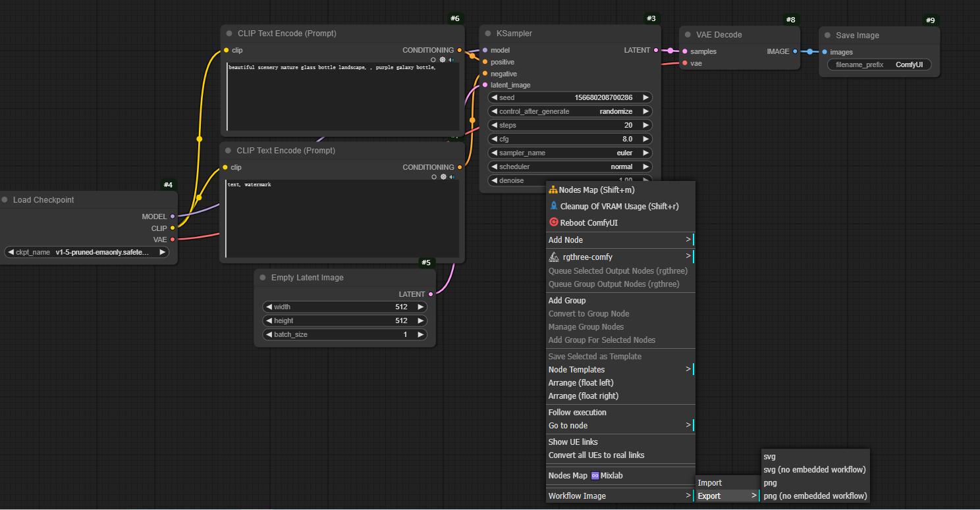Collapse the Load Checkpoint node via its title dot

5,200
